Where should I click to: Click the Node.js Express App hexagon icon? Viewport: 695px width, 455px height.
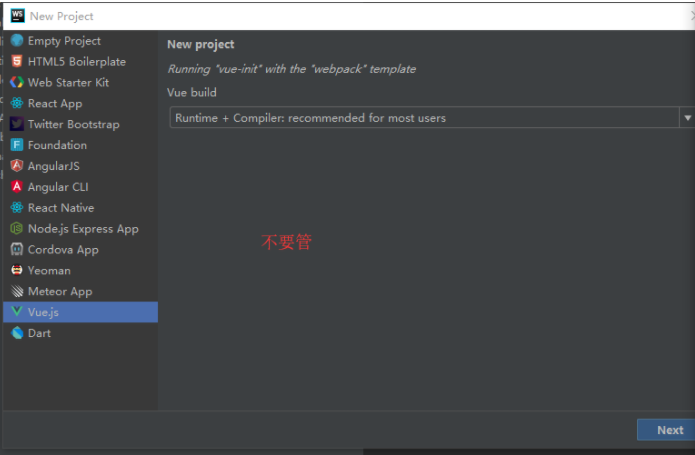(17, 228)
